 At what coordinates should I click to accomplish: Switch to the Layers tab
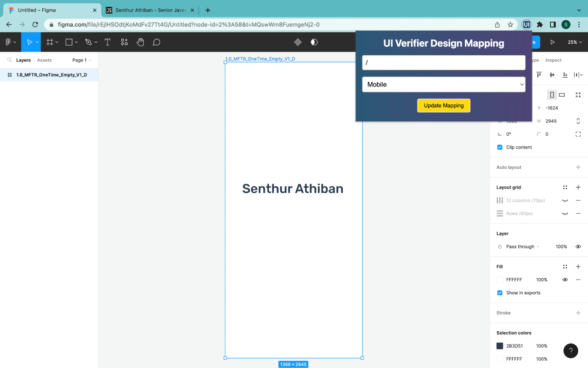pos(23,60)
